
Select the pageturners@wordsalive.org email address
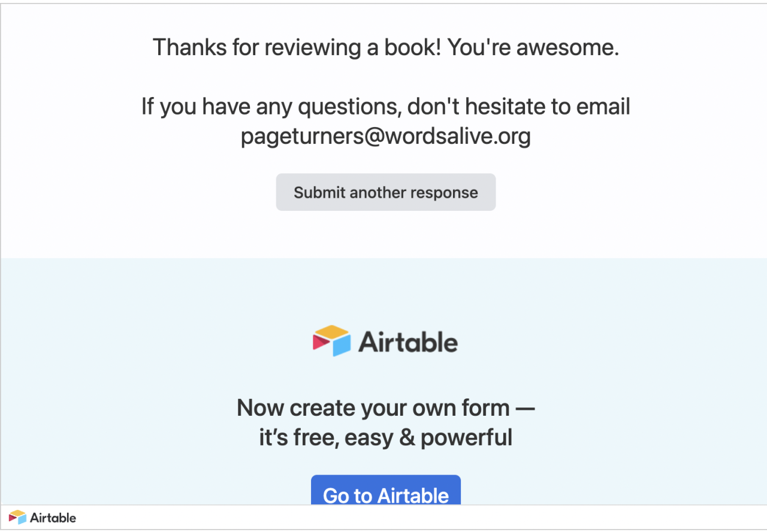pyautogui.click(x=386, y=136)
